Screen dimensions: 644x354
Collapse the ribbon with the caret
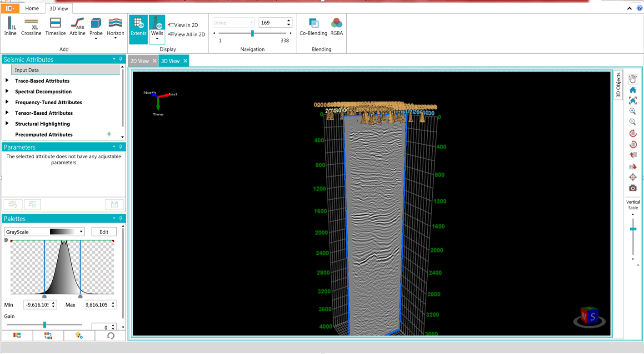[x=629, y=8]
